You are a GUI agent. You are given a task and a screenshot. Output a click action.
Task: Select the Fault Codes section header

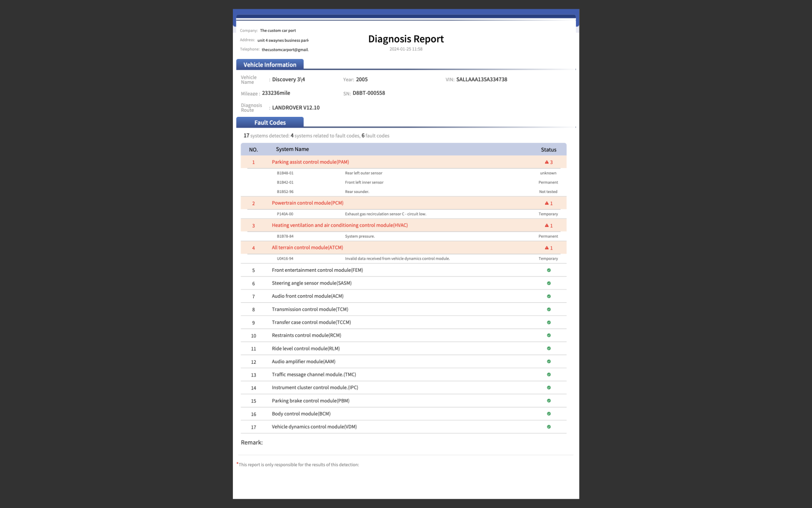point(270,122)
